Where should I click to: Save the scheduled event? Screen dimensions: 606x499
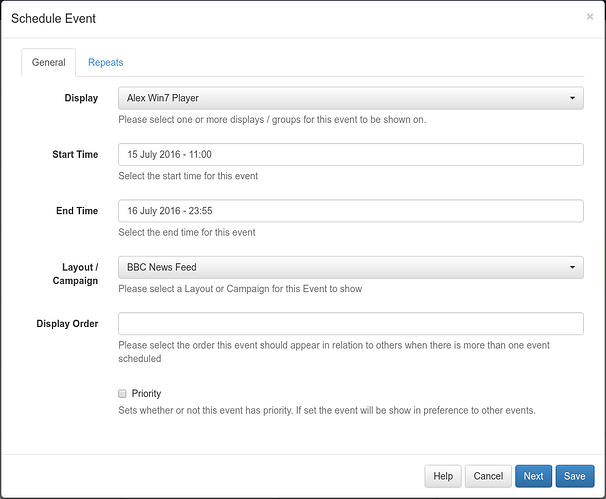574,477
